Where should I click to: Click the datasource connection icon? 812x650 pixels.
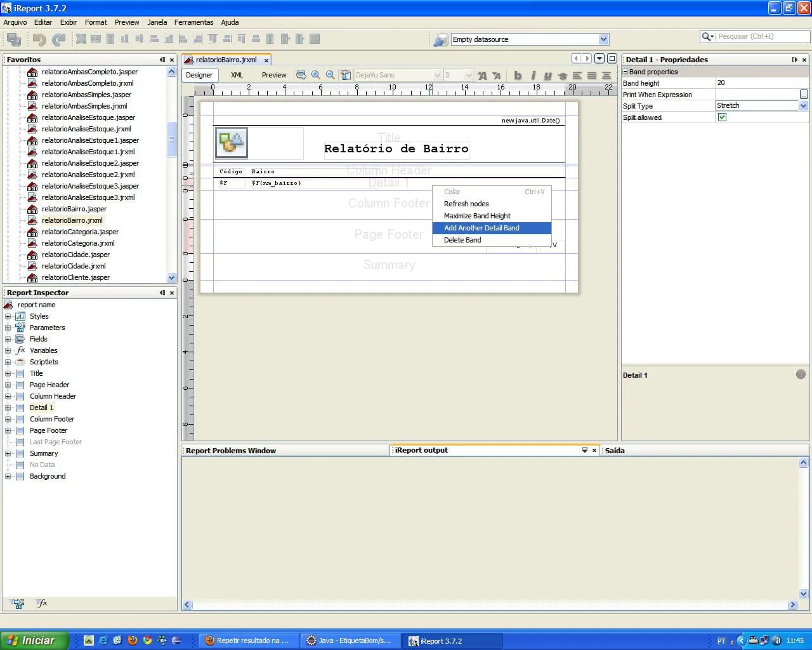click(x=440, y=39)
